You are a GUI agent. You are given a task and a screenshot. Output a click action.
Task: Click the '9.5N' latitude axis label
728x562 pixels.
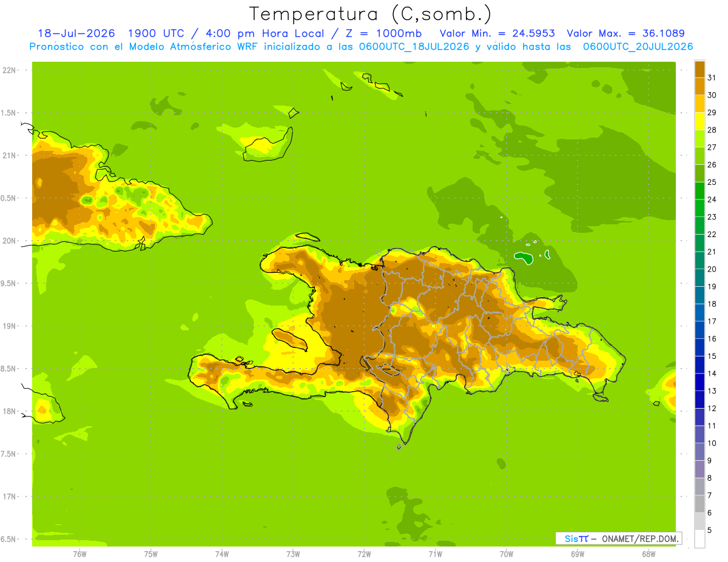point(9,284)
